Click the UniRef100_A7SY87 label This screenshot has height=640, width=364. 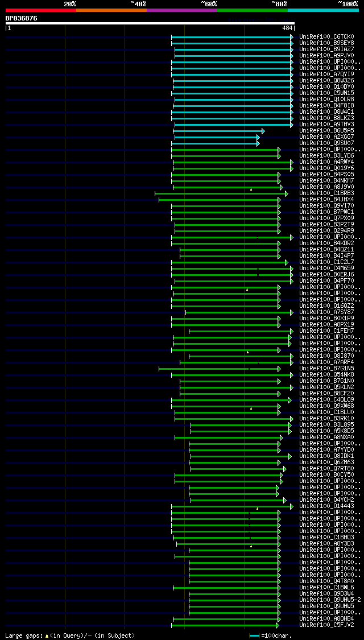[x=326, y=312]
